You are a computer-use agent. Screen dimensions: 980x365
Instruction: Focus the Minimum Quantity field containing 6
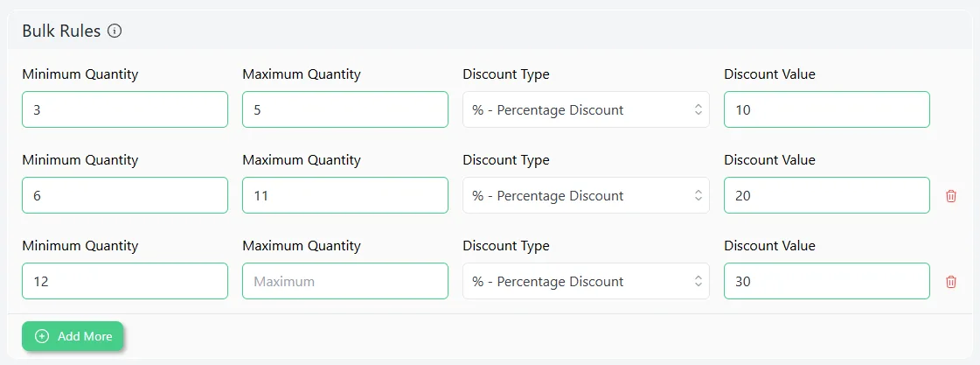pos(125,195)
